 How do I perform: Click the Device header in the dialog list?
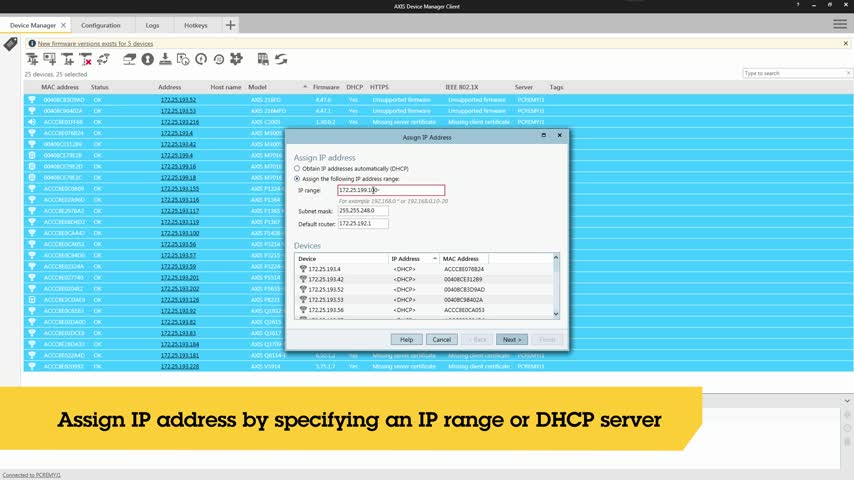307,259
